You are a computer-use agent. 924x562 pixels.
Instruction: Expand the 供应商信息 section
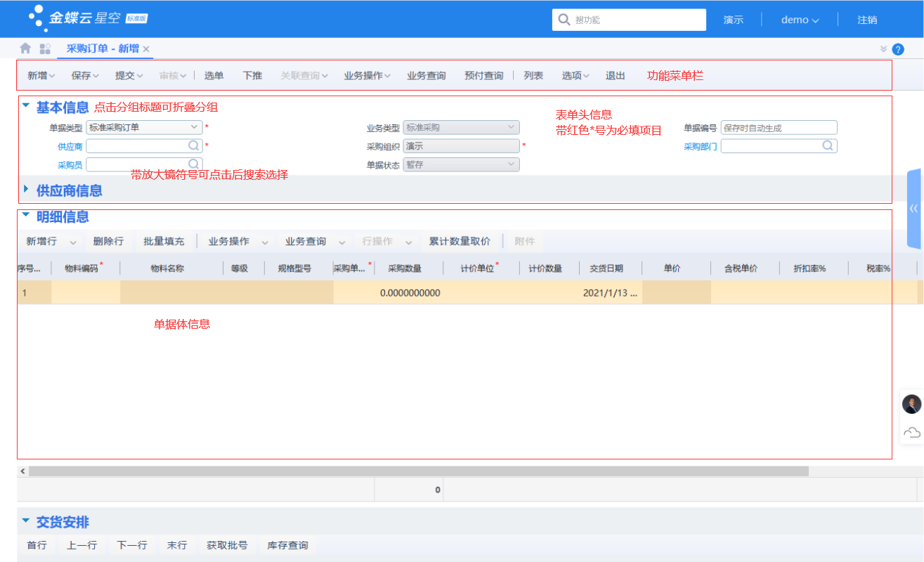tap(26, 190)
